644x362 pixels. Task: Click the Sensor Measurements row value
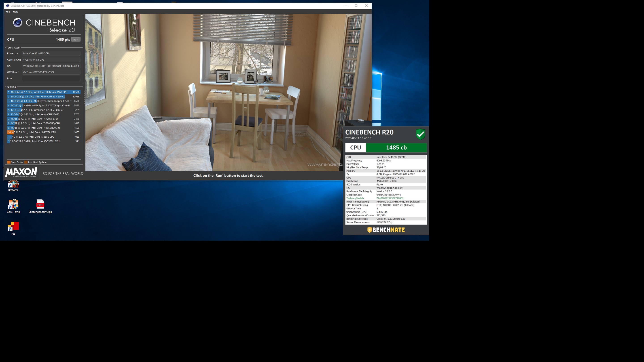tap(384, 222)
